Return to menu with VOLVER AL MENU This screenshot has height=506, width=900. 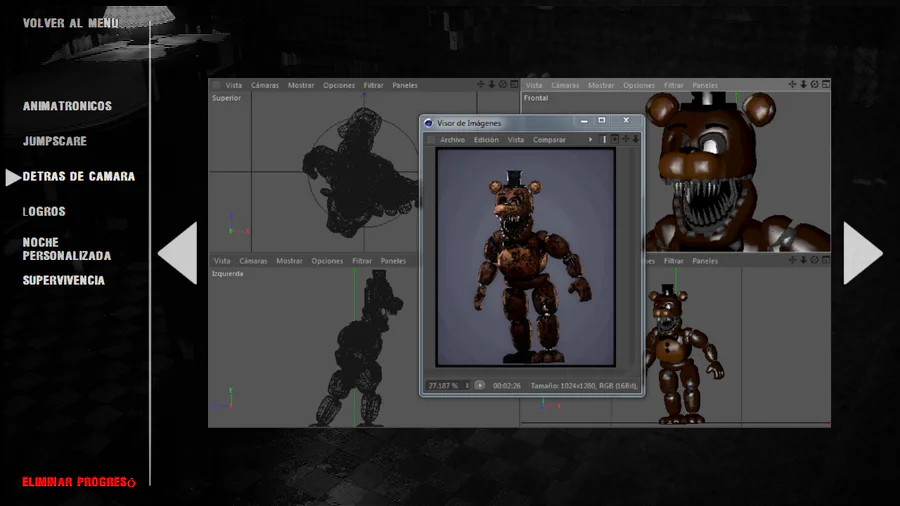tap(71, 23)
